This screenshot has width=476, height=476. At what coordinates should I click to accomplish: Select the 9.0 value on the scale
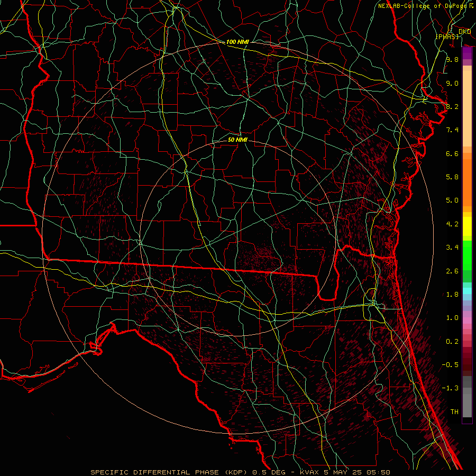pos(452,83)
